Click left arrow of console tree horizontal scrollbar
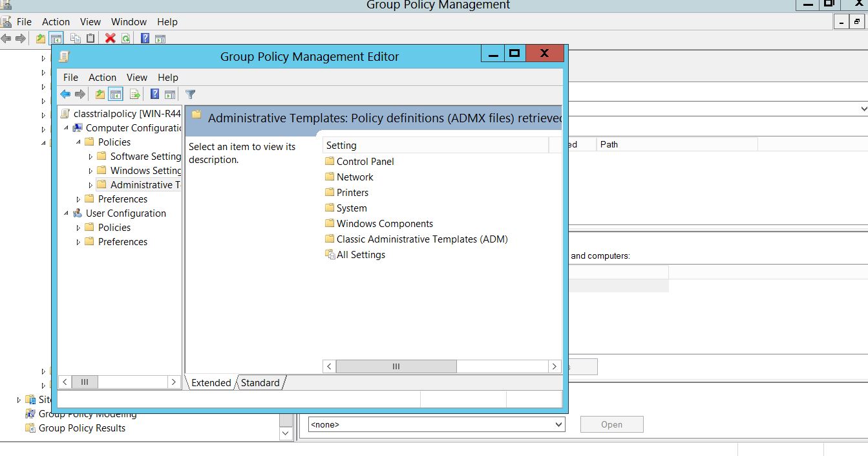Viewport: 868px width, 456px height. click(x=65, y=382)
